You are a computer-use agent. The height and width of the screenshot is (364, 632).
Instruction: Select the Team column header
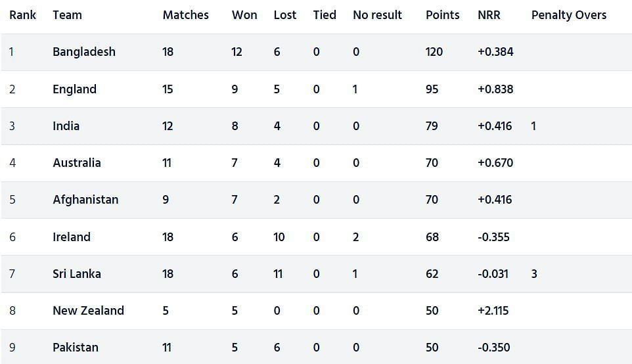67,15
